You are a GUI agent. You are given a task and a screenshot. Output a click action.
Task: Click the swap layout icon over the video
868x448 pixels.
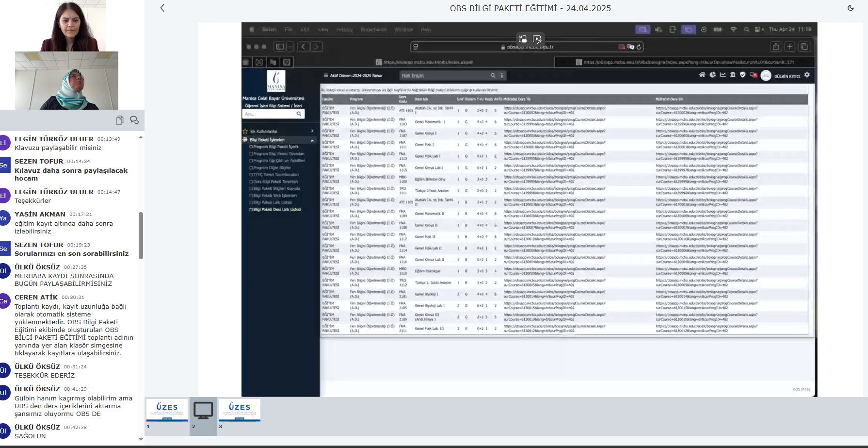click(523, 39)
